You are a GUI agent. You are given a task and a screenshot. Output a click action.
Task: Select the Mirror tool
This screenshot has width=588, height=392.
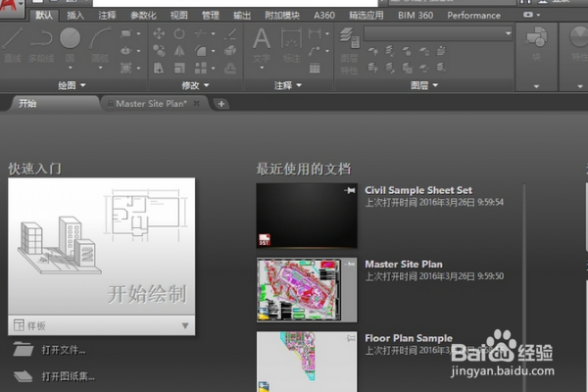pos(179,51)
